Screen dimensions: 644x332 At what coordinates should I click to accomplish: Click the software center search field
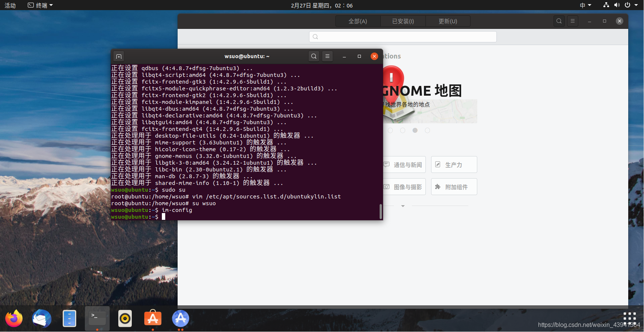[x=403, y=37]
